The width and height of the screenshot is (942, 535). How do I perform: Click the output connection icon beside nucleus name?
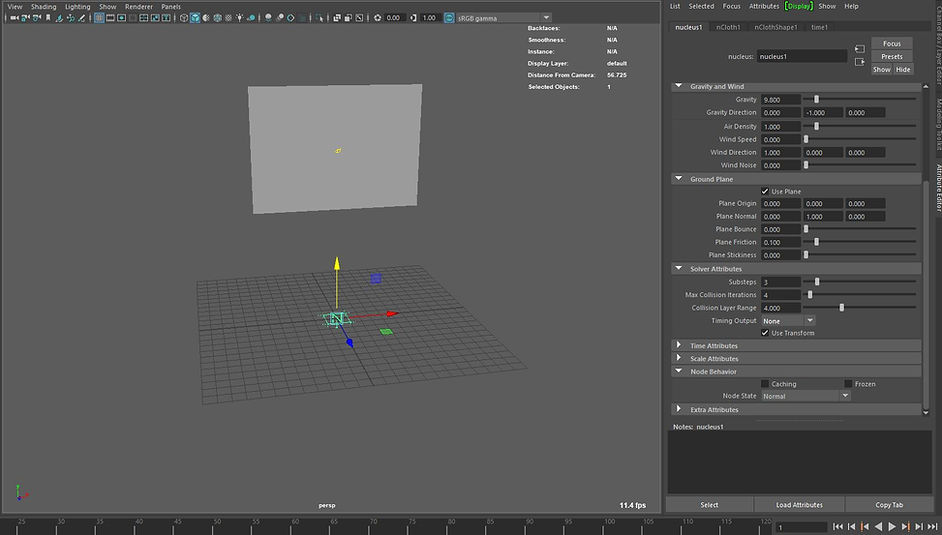[860, 61]
